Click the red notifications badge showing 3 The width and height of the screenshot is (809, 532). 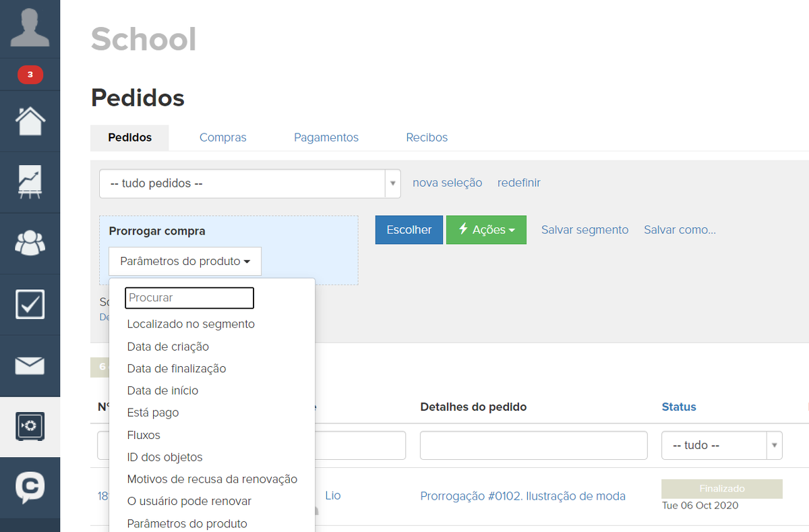coord(30,75)
